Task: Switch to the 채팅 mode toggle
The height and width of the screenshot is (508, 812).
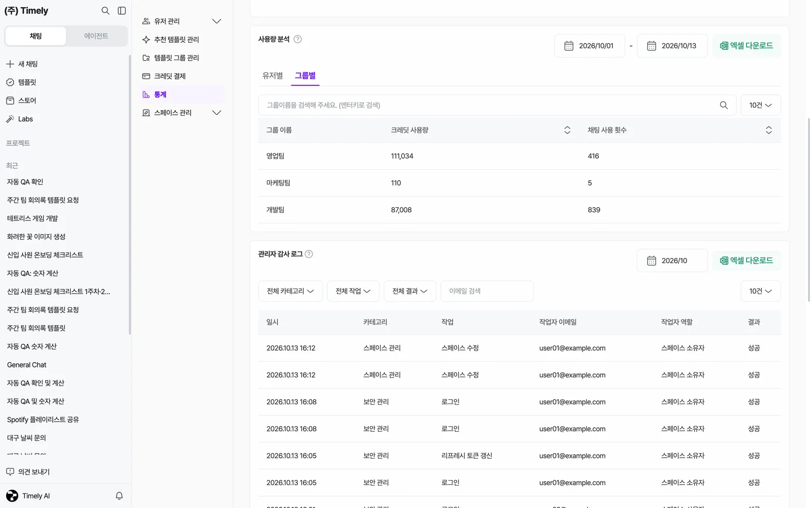Action: pyautogui.click(x=36, y=36)
